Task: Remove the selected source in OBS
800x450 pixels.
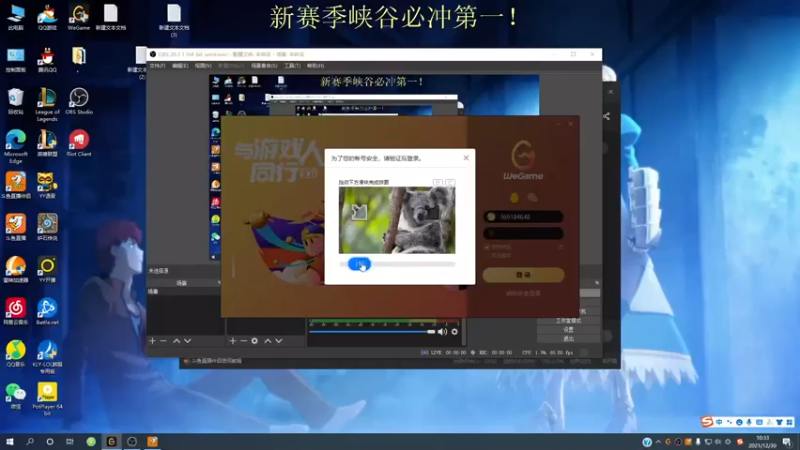Action: tap(243, 340)
